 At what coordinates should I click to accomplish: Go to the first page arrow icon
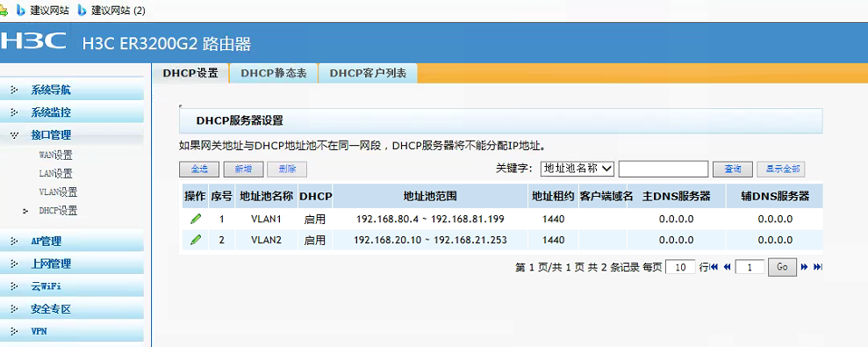point(714,267)
